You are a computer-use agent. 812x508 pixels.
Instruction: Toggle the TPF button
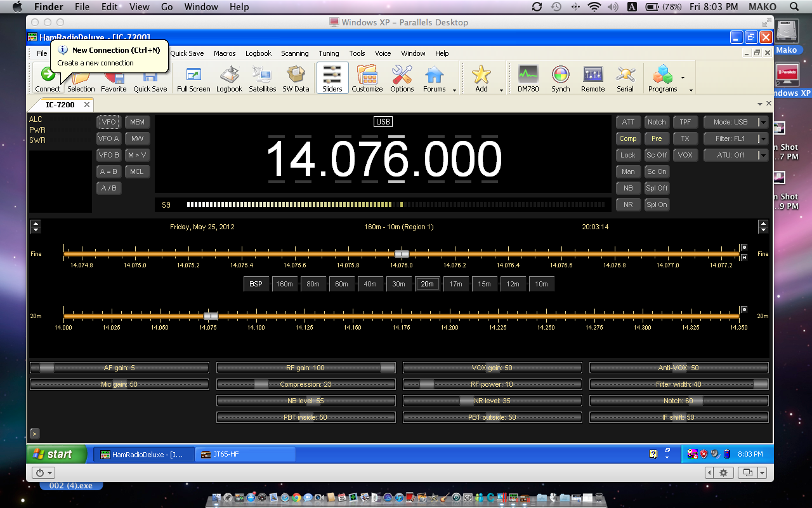tap(685, 122)
